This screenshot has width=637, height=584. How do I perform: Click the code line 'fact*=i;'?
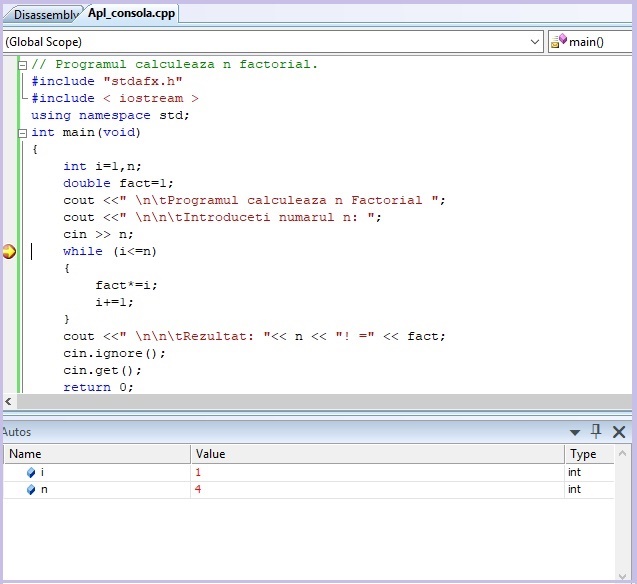(127, 285)
